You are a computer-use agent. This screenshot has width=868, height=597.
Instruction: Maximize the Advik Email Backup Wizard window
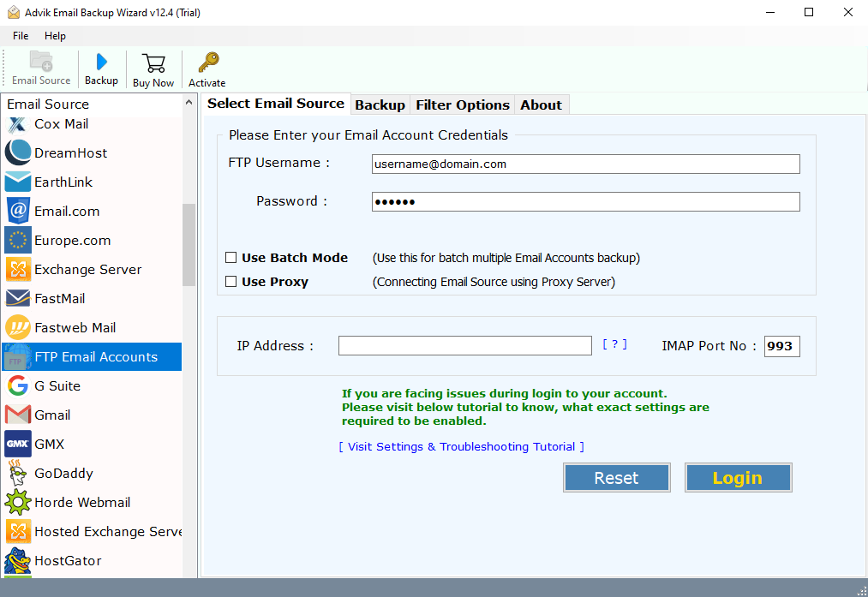point(809,12)
